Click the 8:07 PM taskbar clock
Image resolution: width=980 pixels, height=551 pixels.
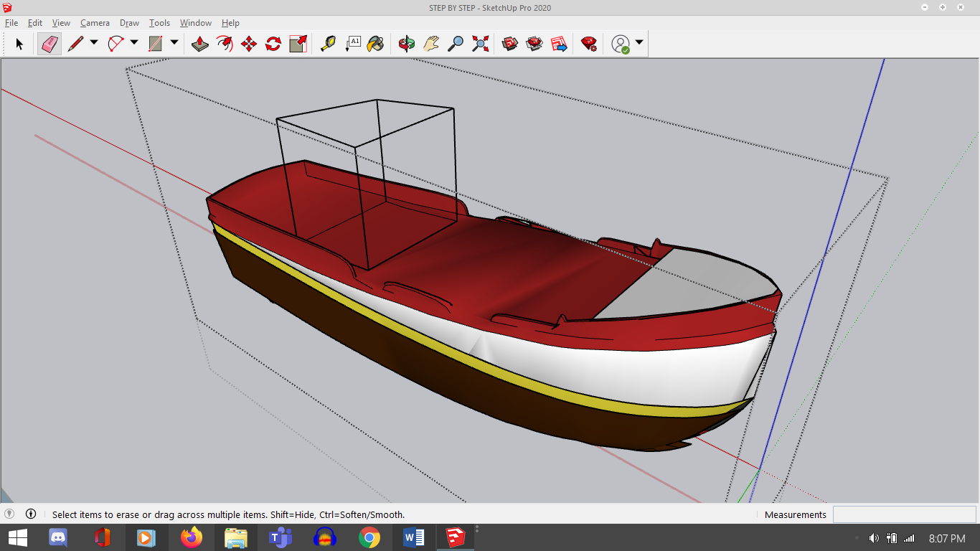947,538
